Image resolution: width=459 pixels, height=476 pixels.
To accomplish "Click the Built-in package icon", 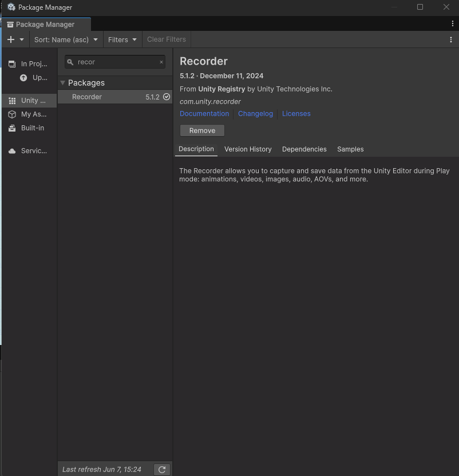I will 12,128.
